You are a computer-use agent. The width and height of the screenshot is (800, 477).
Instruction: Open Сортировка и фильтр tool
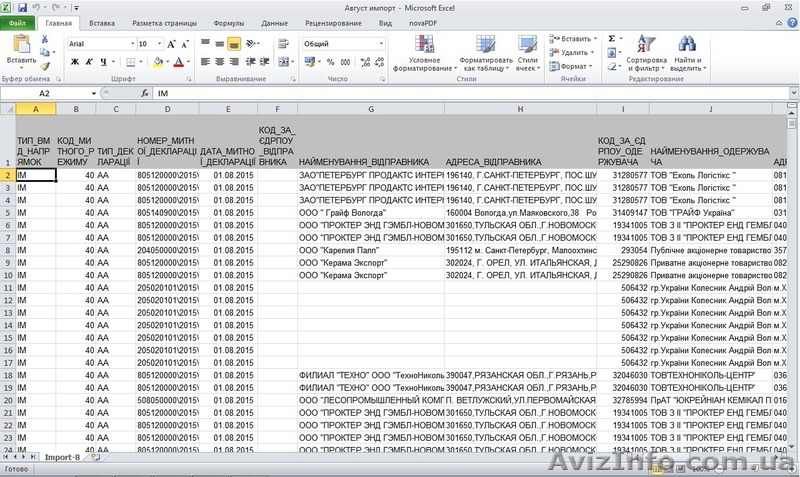tap(646, 52)
